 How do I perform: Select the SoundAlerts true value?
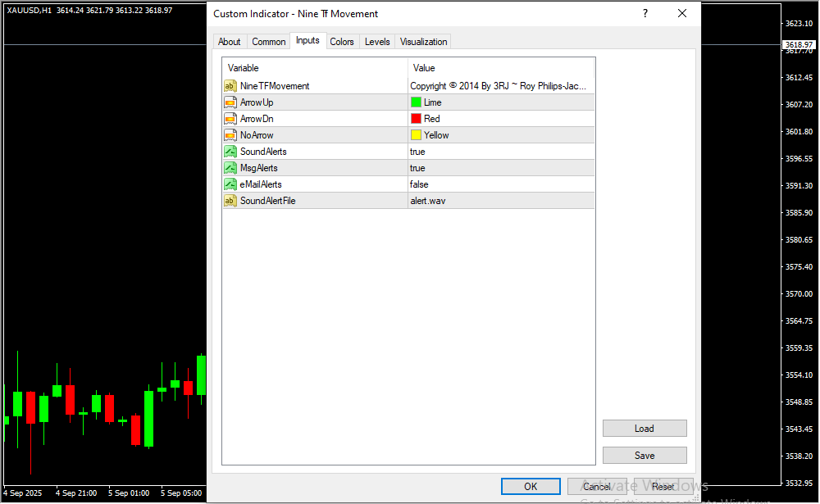tap(418, 152)
